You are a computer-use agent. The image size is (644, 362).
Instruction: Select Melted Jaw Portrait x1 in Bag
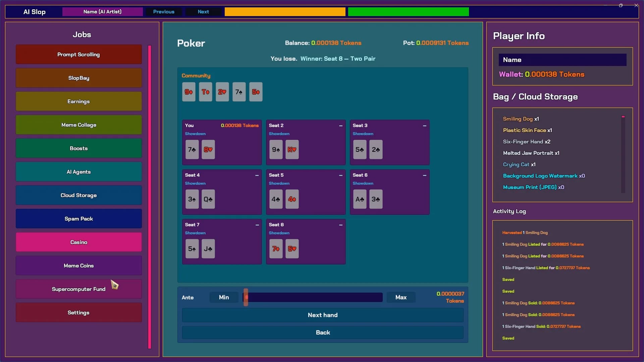pos(531,153)
